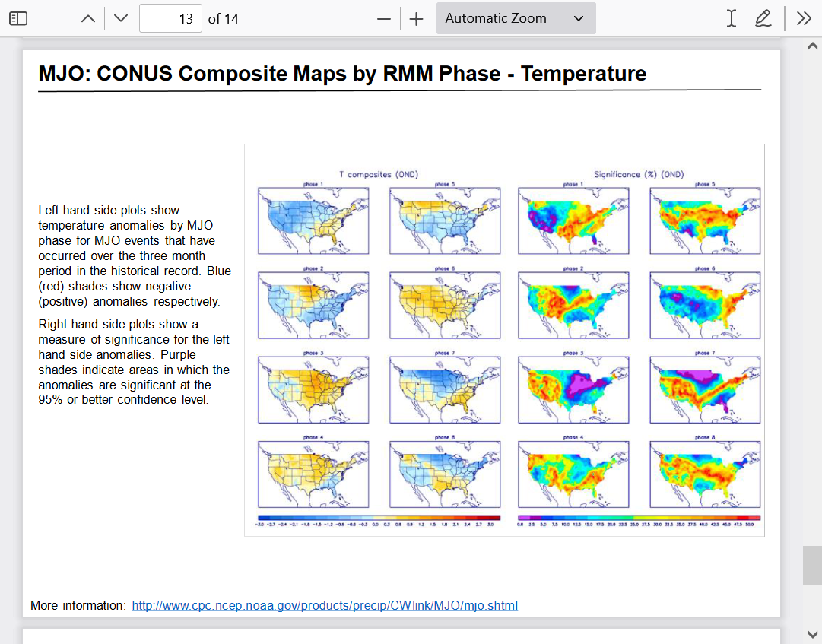
Task: Click the phase 4 temperature composite map
Action: click(313, 475)
